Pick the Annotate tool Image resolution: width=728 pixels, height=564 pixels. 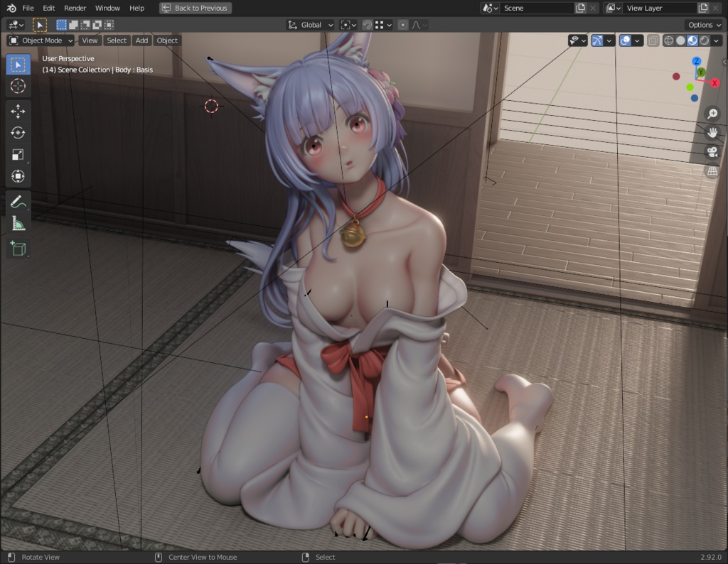pos(18,201)
